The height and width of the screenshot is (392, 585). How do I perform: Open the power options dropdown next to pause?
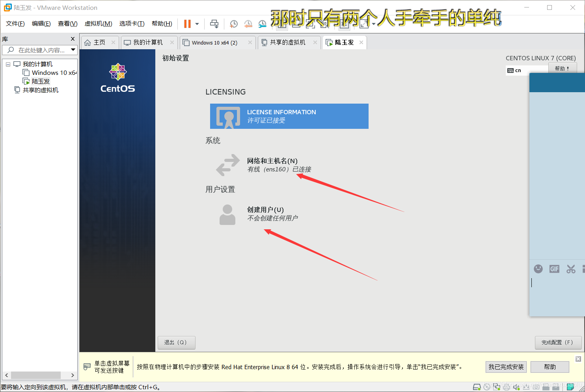(x=197, y=24)
